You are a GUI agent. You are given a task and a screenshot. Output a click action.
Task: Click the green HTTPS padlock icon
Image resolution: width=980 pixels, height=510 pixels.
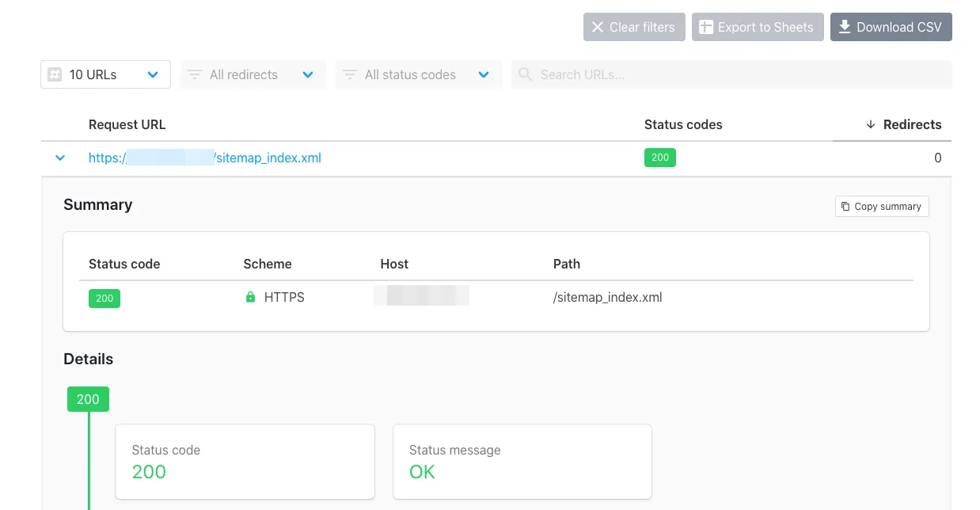coord(250,298)
